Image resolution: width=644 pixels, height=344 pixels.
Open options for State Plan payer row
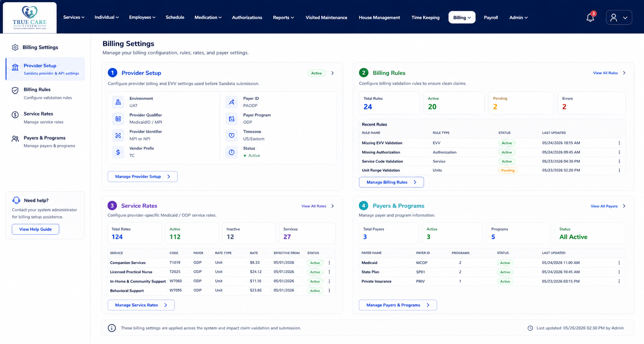click(619, 272)
